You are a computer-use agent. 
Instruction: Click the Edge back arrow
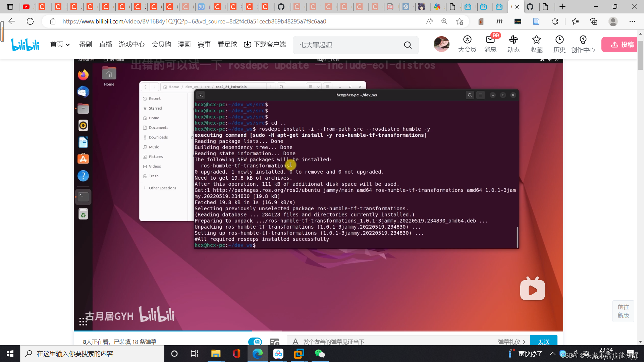pos(12,21)
